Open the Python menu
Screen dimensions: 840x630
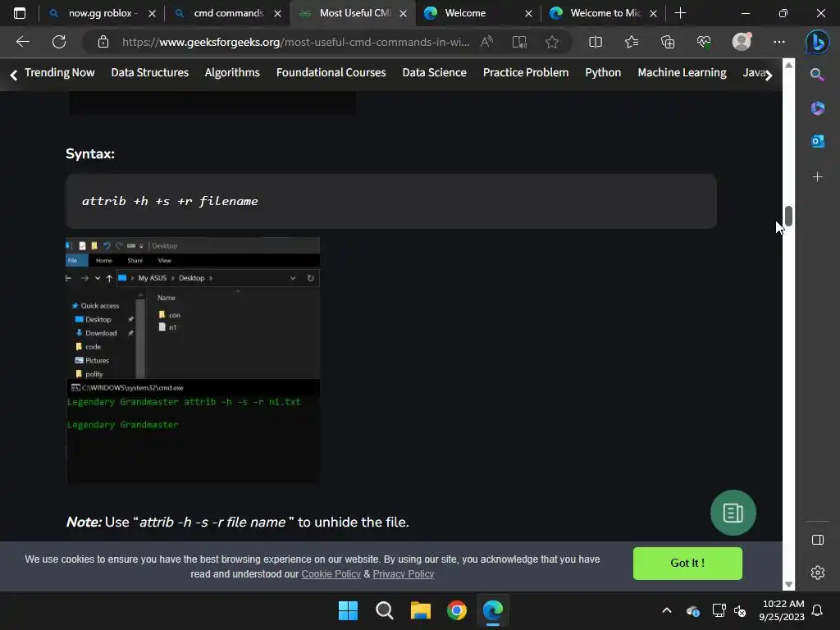(x=603, y=72)
